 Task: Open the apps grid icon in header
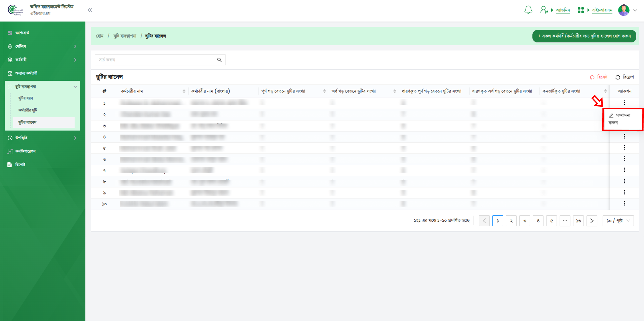(580, 10)
